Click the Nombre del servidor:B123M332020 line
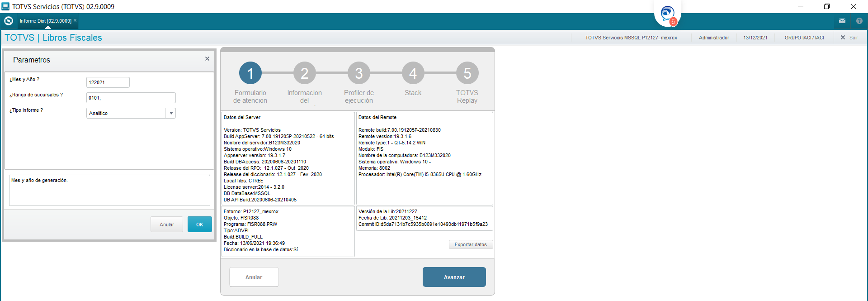This screenshot has width=868, height=301. 262,143
